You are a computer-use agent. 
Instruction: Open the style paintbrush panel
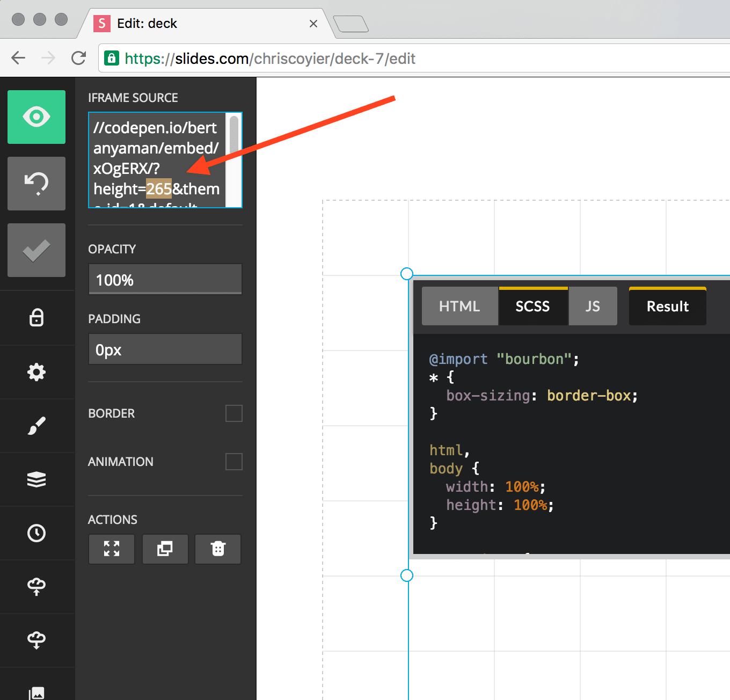click(36, 426)
